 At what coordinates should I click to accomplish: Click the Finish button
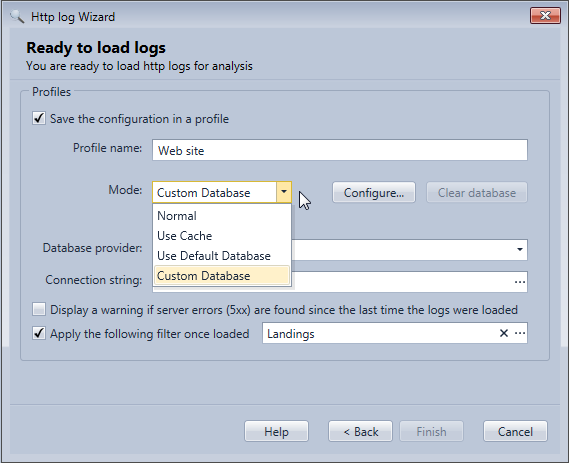point(431,431)
